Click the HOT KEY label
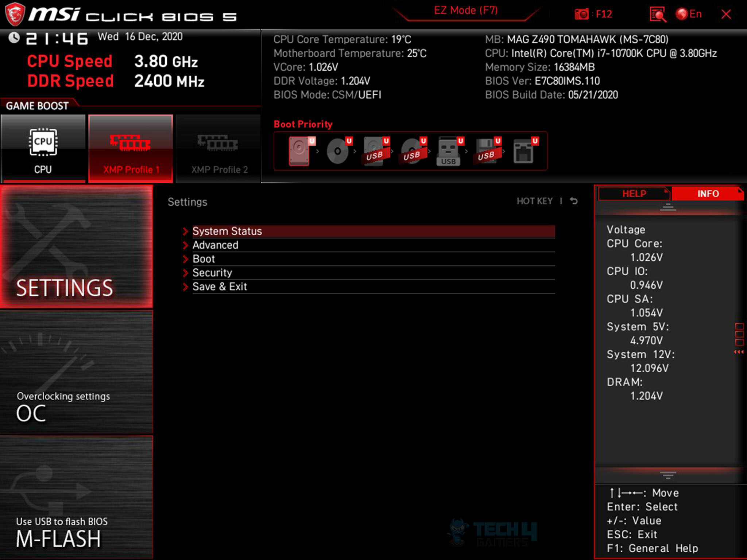The height and width of the screenshot is (560, 747). click(x=535, y=201)
